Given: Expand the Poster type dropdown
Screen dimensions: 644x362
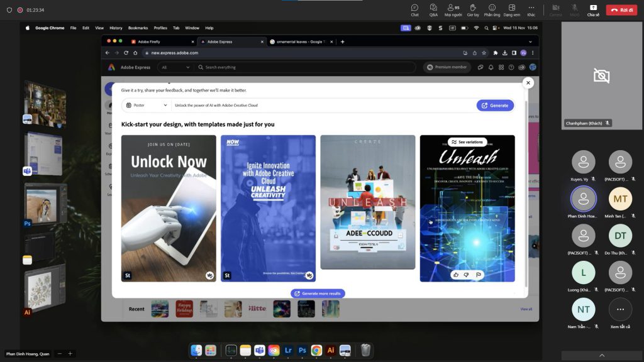Looking at the screenshot, I should [x=147, y=106].
